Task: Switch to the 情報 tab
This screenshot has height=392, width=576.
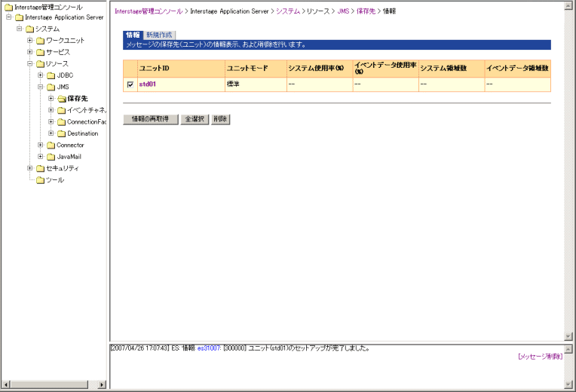Action: tap(133, 35)
